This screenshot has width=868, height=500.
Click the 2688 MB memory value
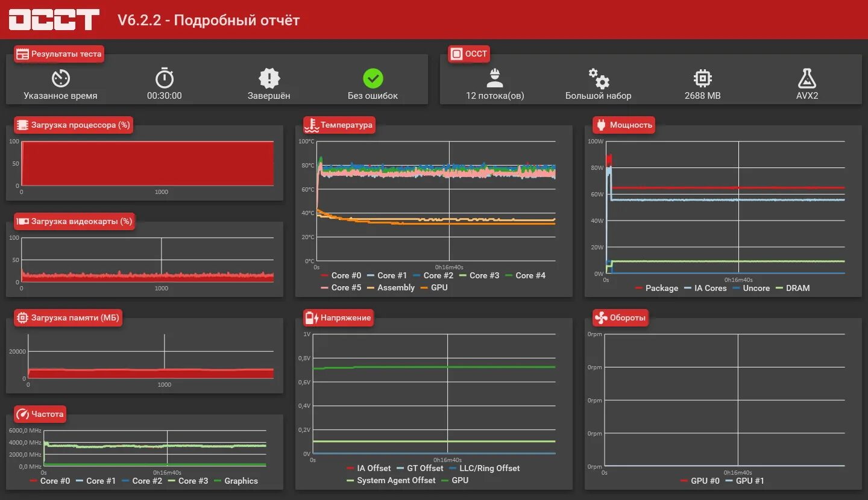pyautogui.click(x=702, y=96)
